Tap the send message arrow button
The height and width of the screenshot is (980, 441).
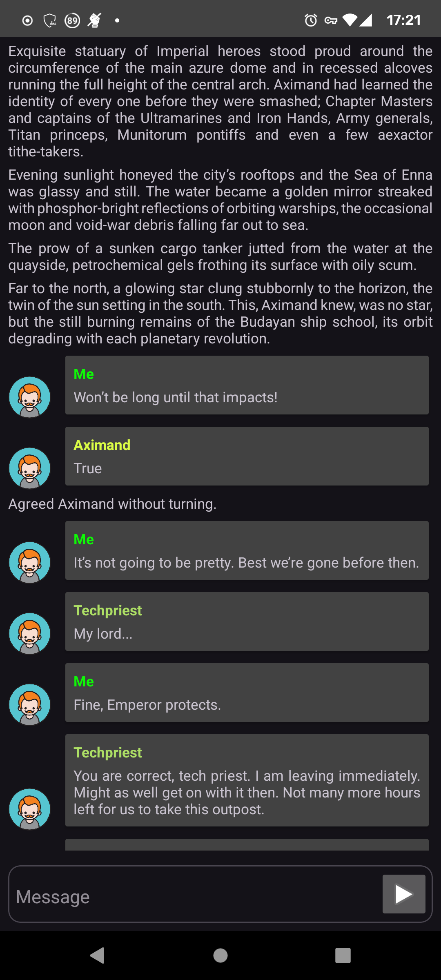coord(404,894)
